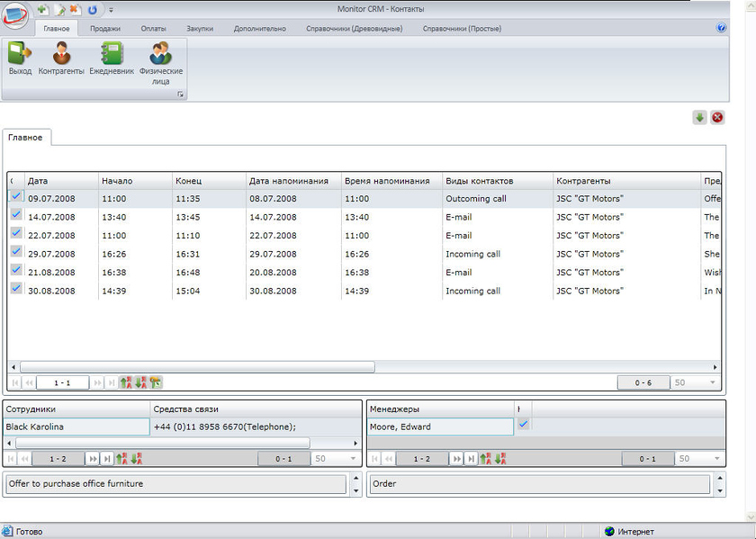Open the Контрагенты section in ribbon
Viewport: 756px width, 539px height.
pyautogui.click(x=61, y=58)
